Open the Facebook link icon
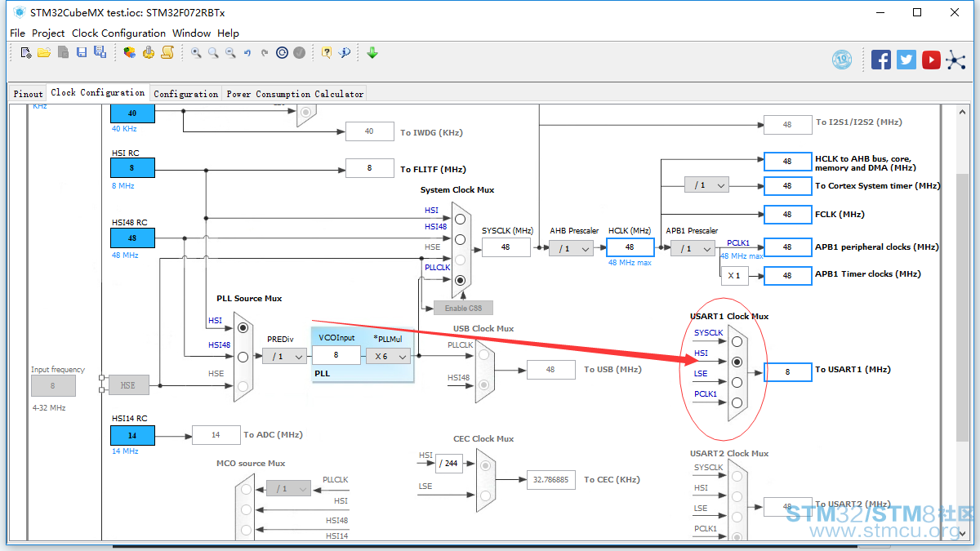Viewport: 980px width, 551px height. tap(881, 59)
